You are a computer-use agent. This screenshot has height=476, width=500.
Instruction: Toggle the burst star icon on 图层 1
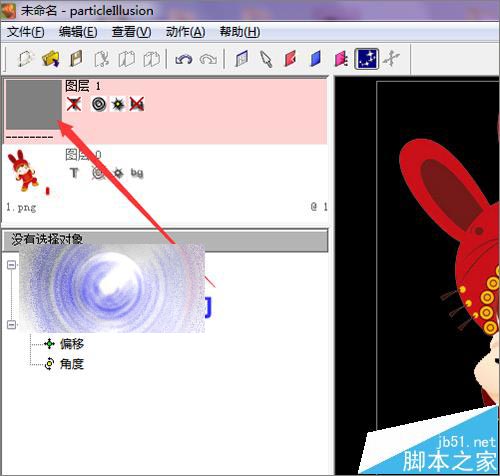coord(118,104)
